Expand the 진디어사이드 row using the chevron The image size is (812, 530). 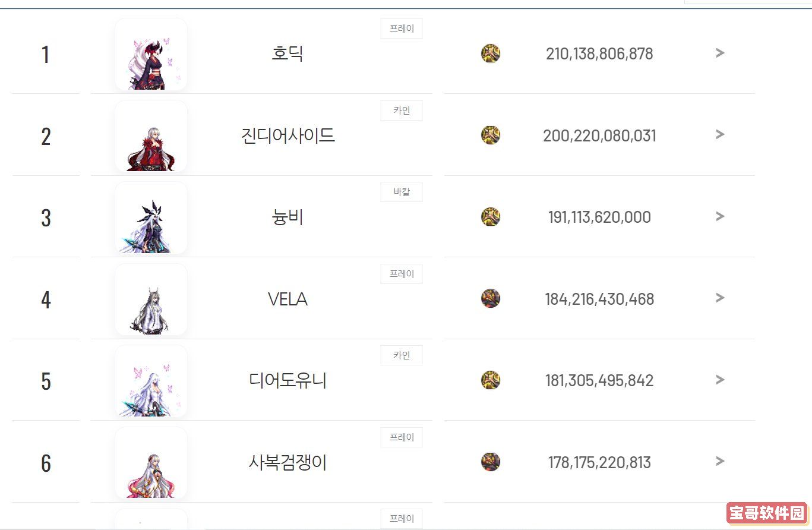click(720, 135)
